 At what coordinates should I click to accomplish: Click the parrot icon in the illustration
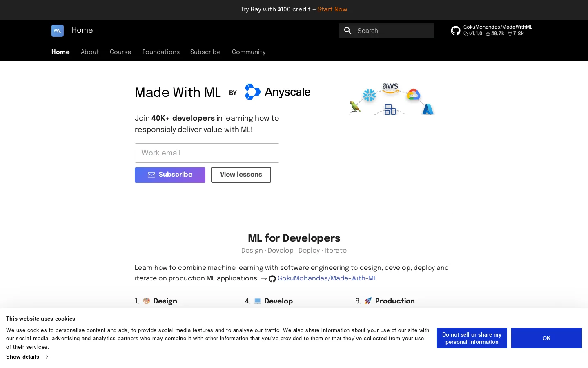tap(355, 107)
